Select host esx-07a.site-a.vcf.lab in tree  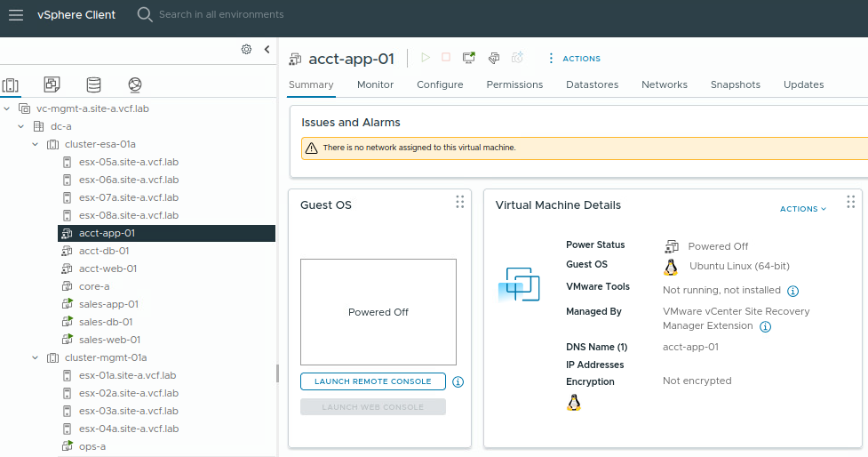pos(128,197)
